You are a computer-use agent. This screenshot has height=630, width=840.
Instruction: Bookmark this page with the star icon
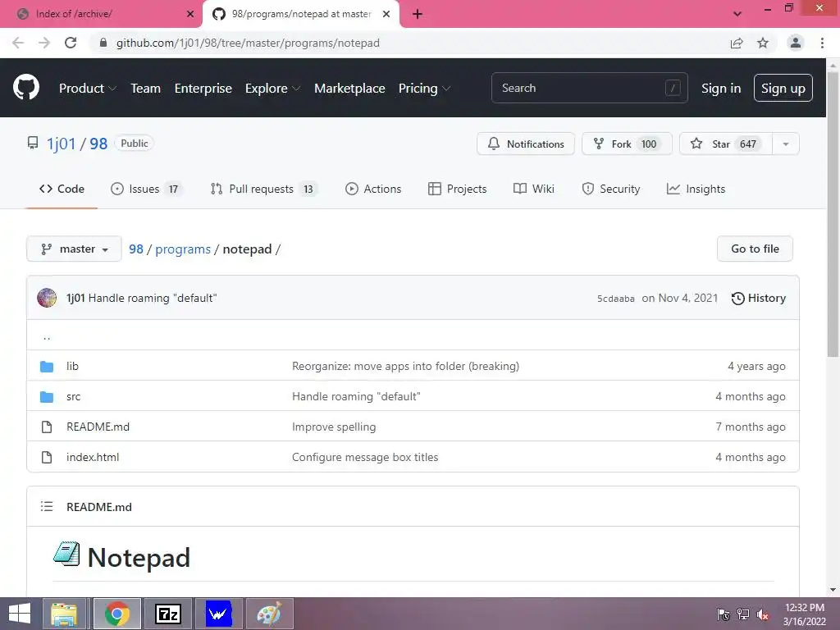pyautogui.click(x=763, y=43)
